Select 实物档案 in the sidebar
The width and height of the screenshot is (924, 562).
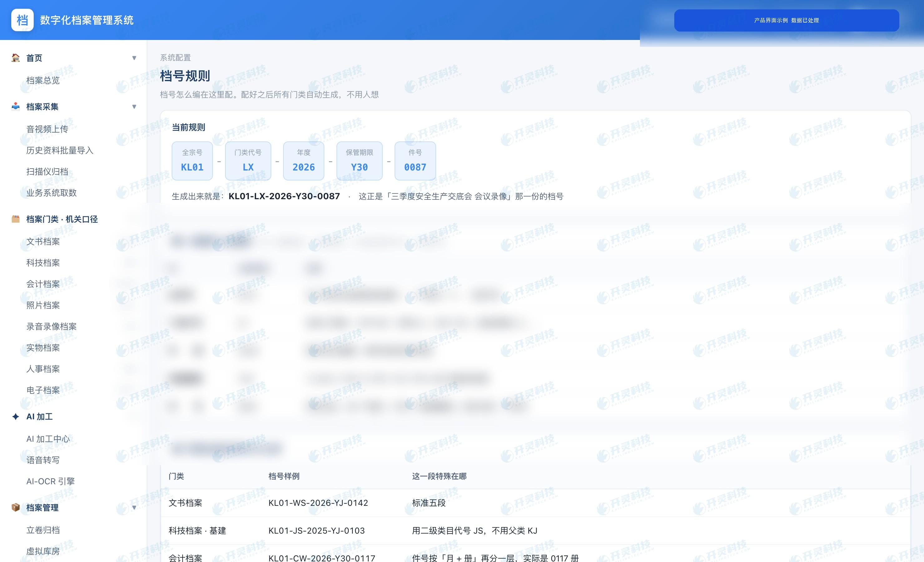pyautogui.click(x=43, y=348)
